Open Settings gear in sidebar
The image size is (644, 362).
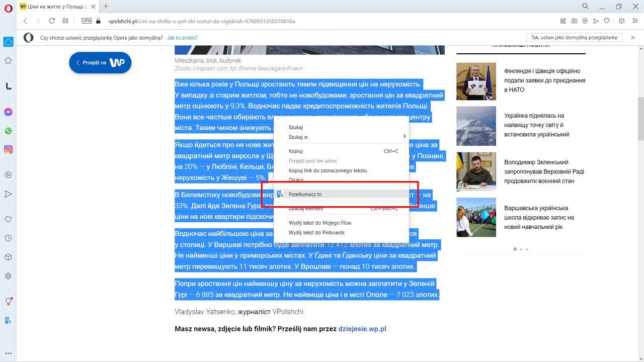[x=8, y=276]
